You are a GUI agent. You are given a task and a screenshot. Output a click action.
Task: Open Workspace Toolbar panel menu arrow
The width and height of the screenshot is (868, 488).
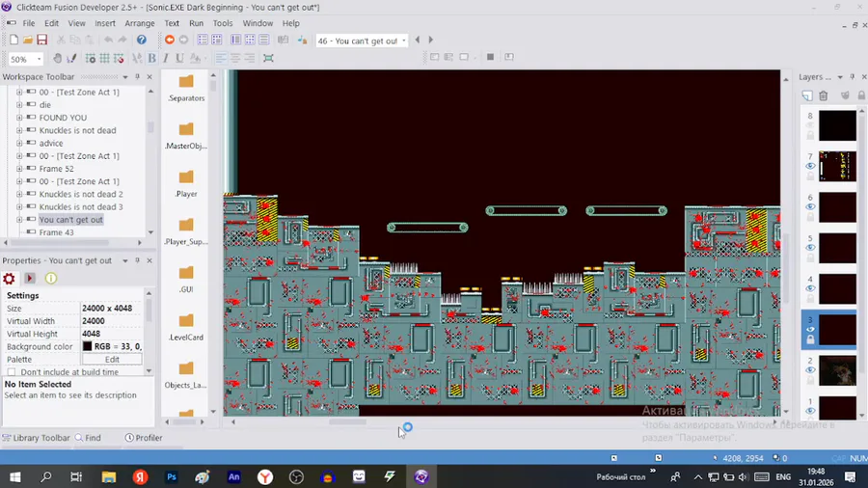point(125,77)
